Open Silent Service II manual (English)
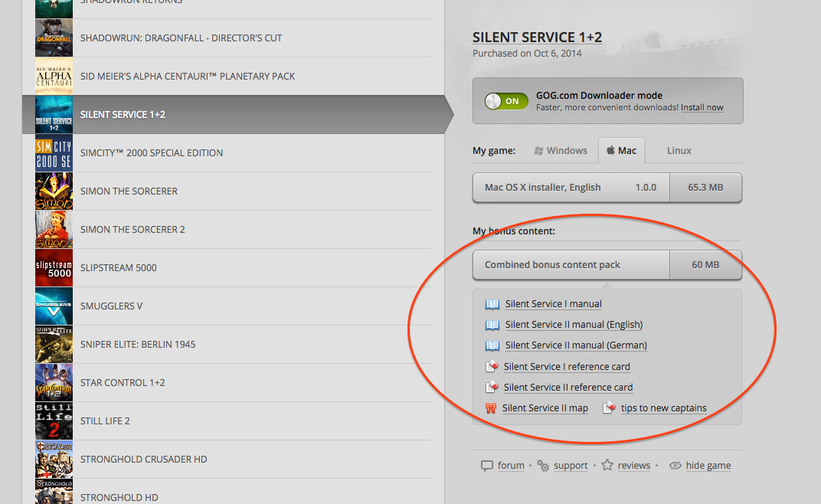The height and width of the screenshot is (504, 821). click(574, 325)
